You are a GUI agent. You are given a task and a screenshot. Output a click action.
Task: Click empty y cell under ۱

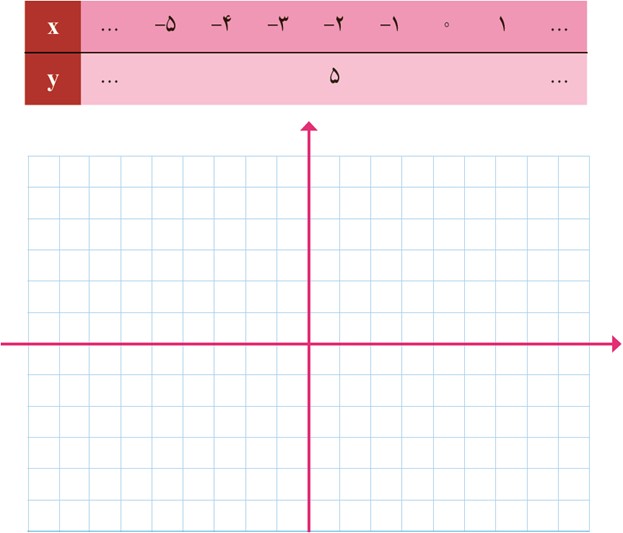[503, 79]
